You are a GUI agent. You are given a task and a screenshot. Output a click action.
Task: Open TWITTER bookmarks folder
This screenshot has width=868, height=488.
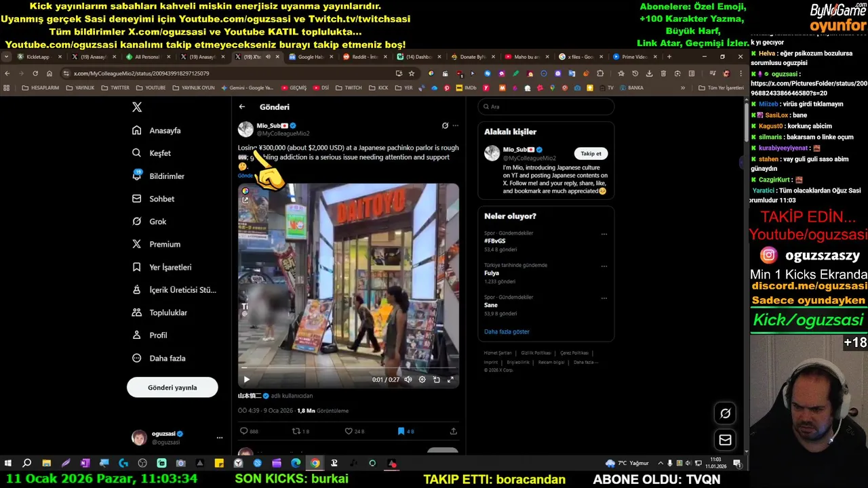pyautogui.click(x=115, y=88)
